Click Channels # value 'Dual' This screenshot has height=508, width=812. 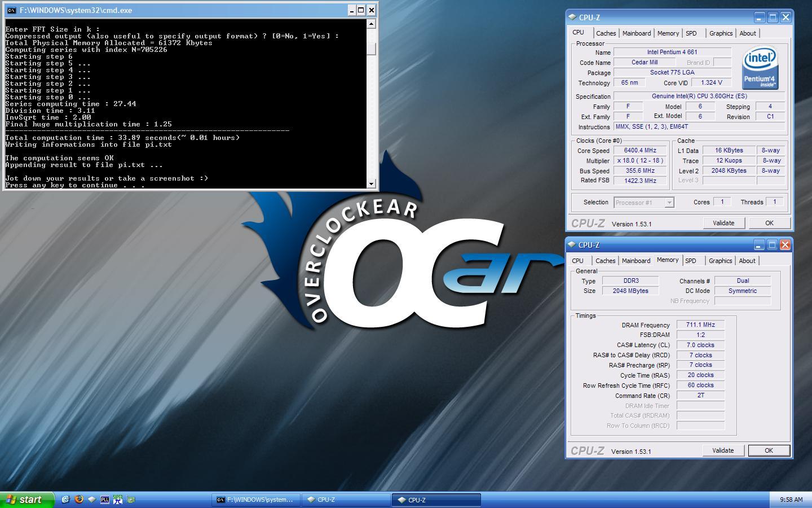[743, 281]
